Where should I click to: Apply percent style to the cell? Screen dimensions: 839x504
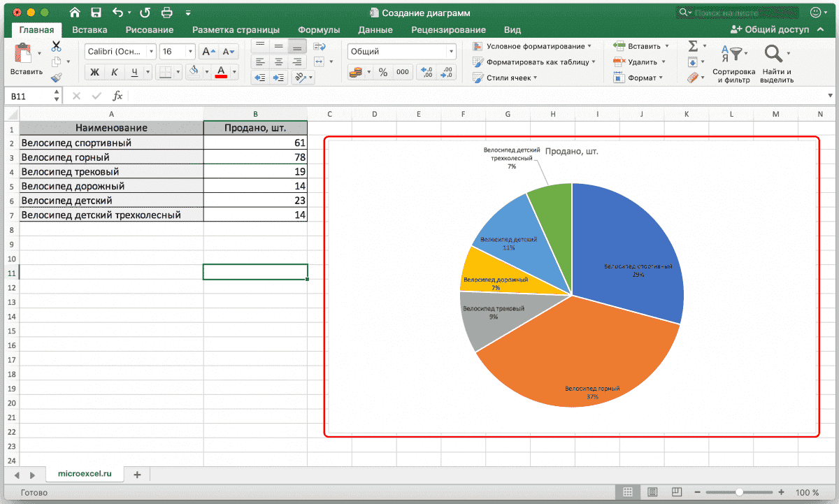point(382,72)
